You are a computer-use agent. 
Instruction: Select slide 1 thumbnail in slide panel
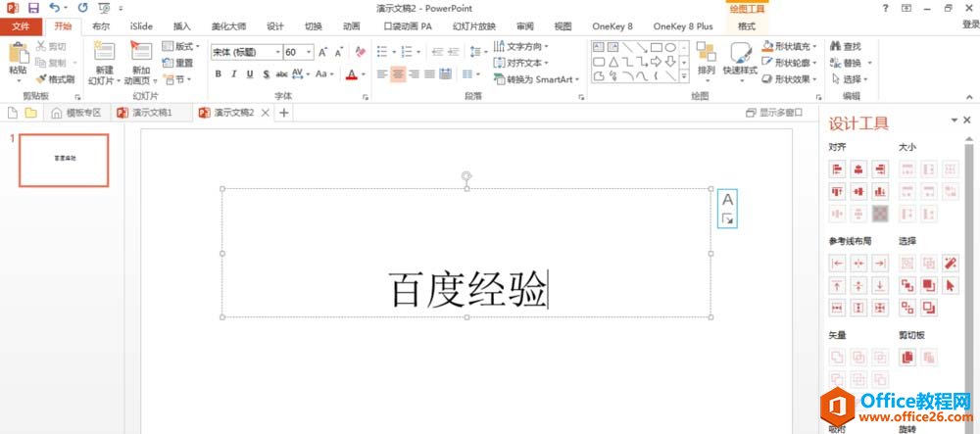63,160
